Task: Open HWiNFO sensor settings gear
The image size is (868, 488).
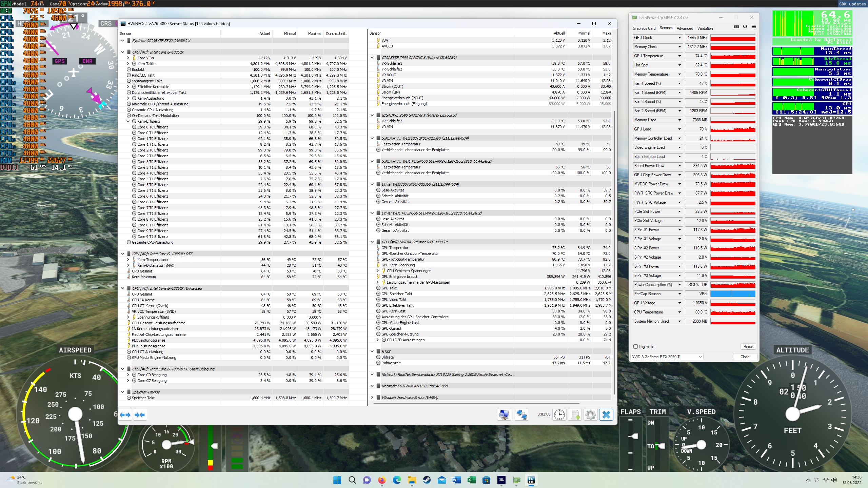Action: [590, 414]
